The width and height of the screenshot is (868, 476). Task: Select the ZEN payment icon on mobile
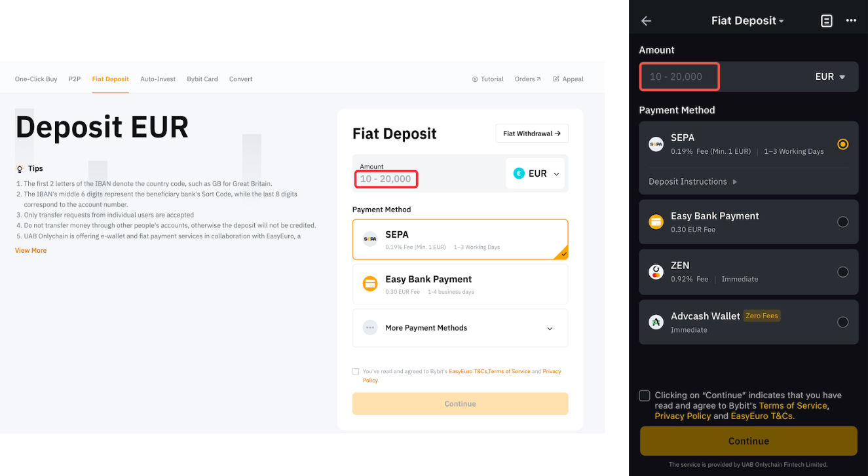click(x=656, y=272)
